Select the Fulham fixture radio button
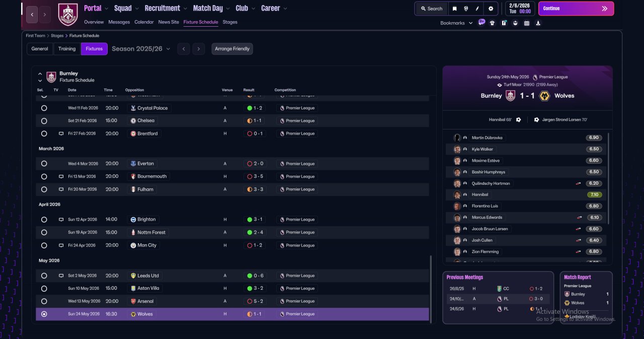The width and height of the screenshot is (644, 339). pyautogui.click(x=44, y=189)
